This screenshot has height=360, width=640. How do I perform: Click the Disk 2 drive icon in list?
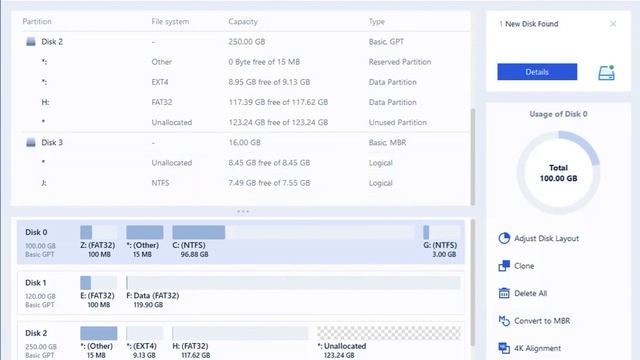[31, 42]
